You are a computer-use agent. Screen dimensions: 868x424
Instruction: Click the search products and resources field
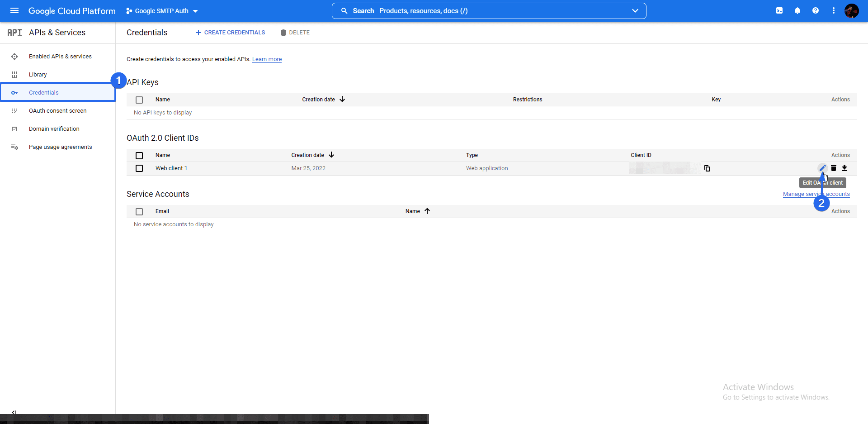(x=489, y=11)
